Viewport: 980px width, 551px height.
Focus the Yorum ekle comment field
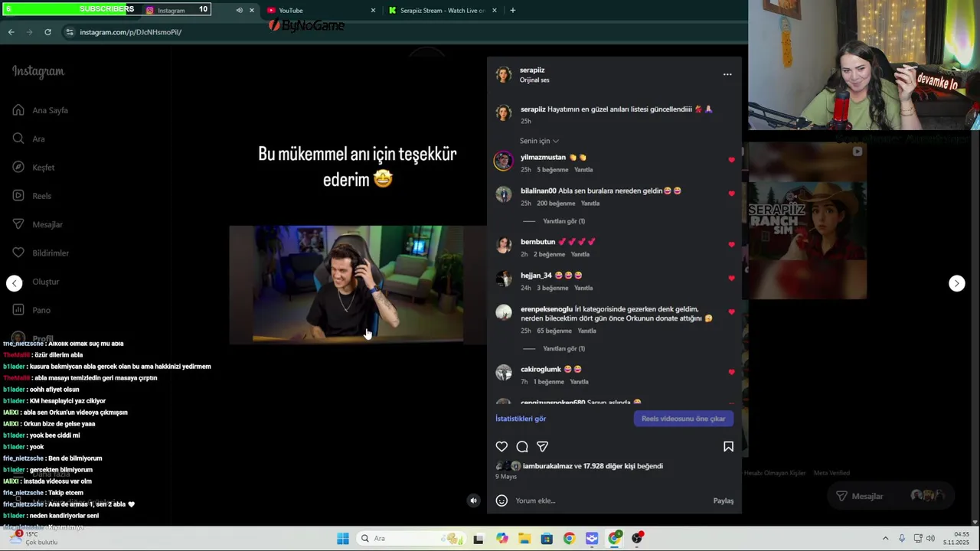611,500
